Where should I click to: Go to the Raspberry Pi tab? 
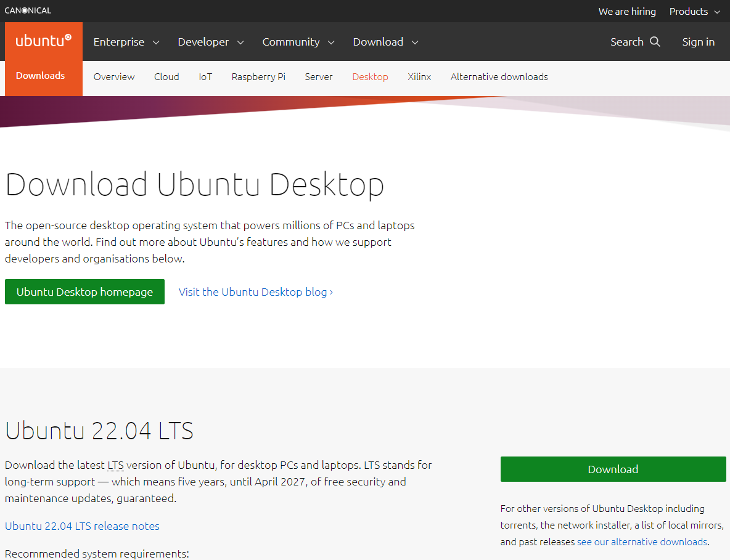click(x=258, y=77)
